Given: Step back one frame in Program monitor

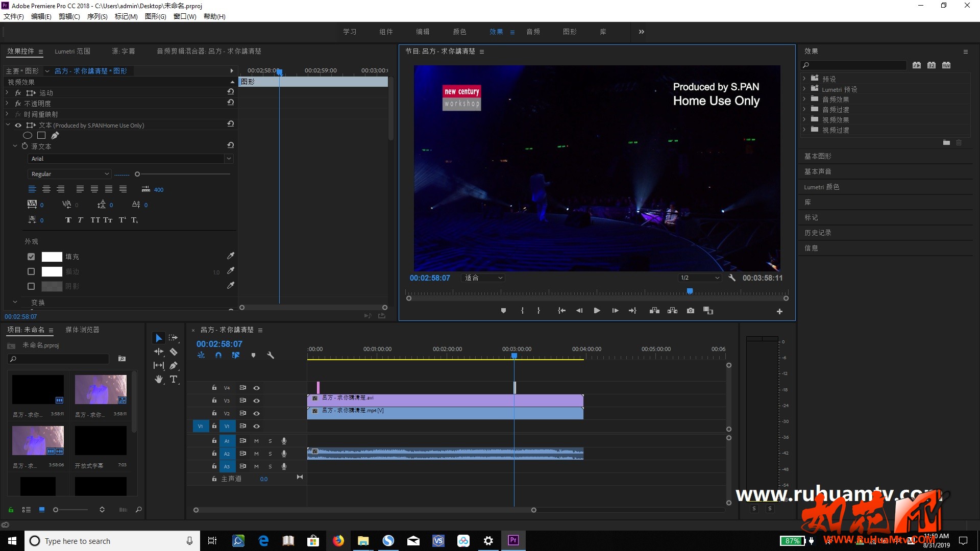Looking at the screenshot, I should pyautogui.click(x=579, y=311).
